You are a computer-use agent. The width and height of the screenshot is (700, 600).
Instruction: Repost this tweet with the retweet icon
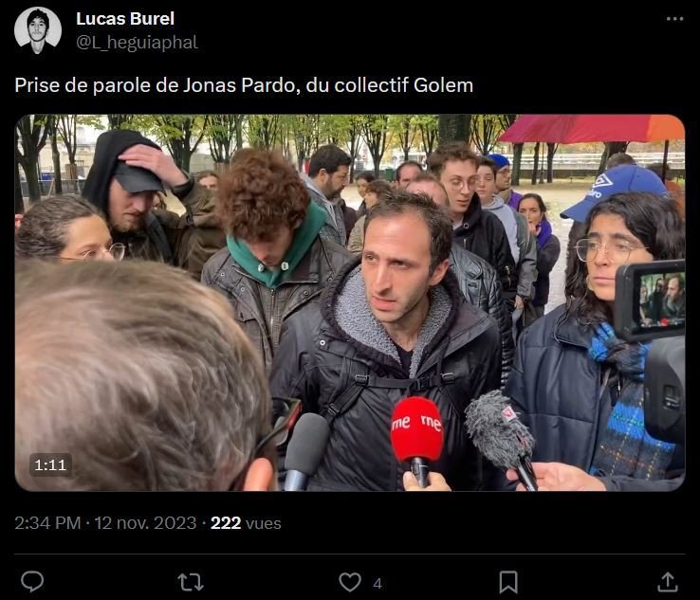click(x=191, y=582)
